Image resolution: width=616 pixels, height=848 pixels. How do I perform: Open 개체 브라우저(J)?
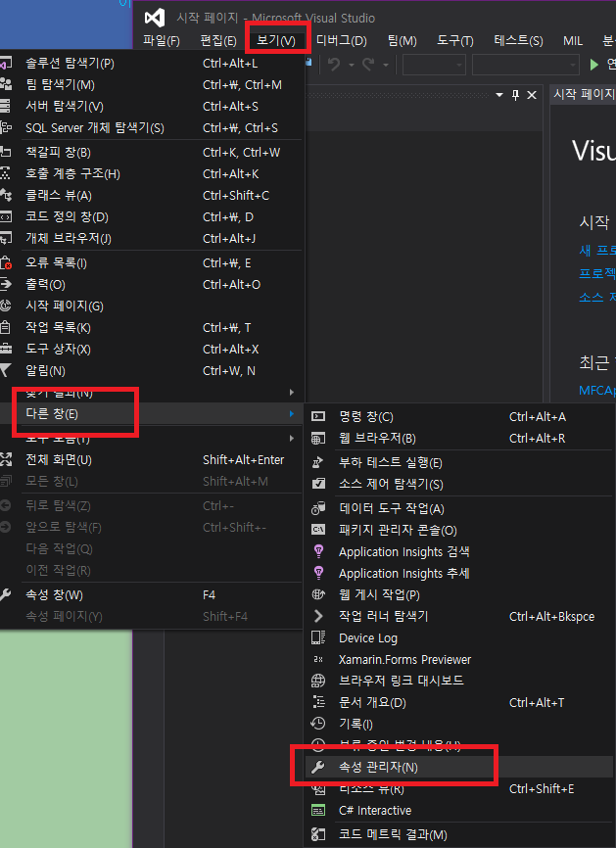pos(152,239)
